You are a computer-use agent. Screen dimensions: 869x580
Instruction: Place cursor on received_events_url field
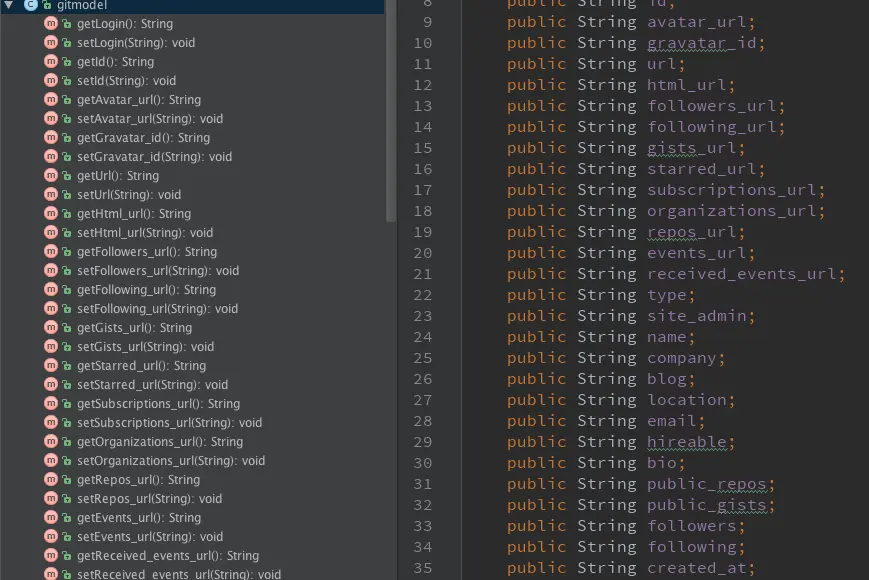coord(741,274)
